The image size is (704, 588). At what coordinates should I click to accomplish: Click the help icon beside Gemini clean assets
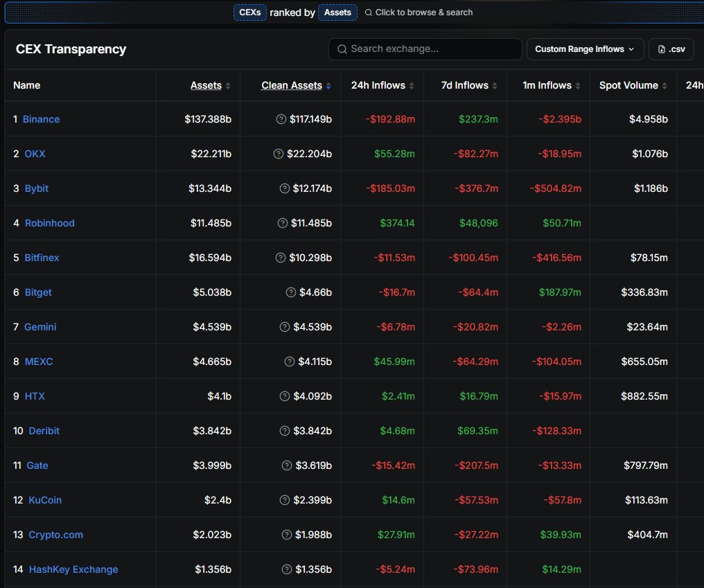(285, 327)
